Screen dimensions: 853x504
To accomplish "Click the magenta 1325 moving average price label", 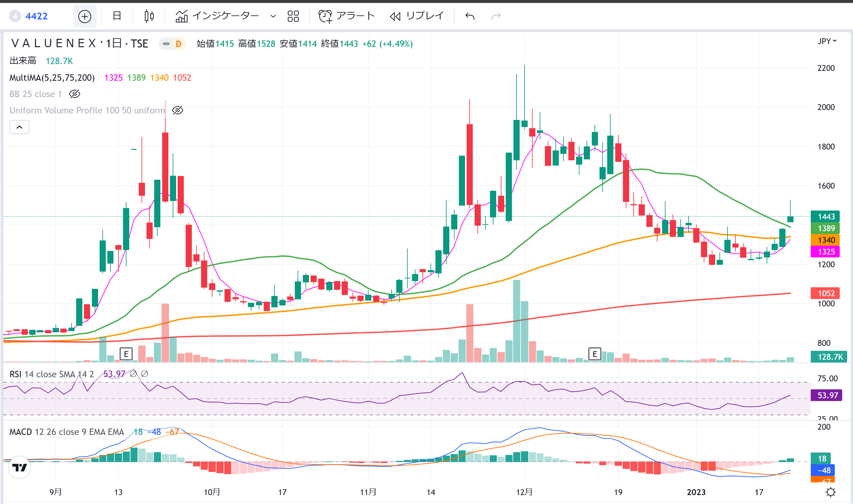I will 825,252.
